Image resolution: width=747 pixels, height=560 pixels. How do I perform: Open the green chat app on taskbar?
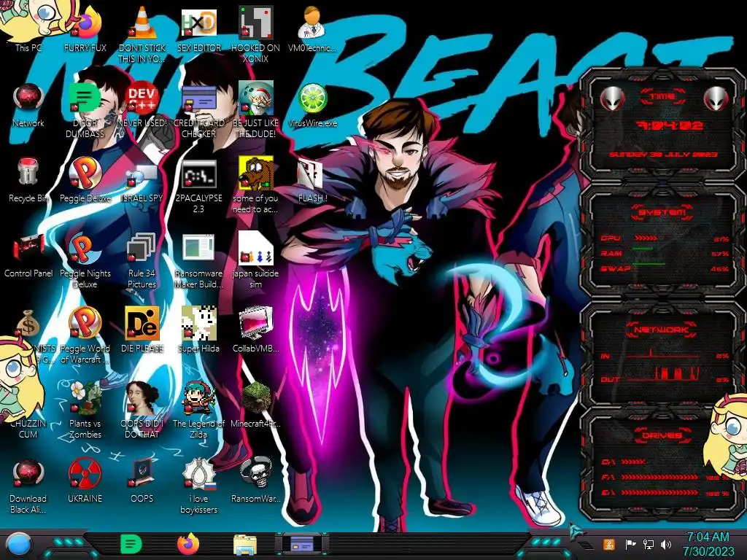[x=131, y=544]
